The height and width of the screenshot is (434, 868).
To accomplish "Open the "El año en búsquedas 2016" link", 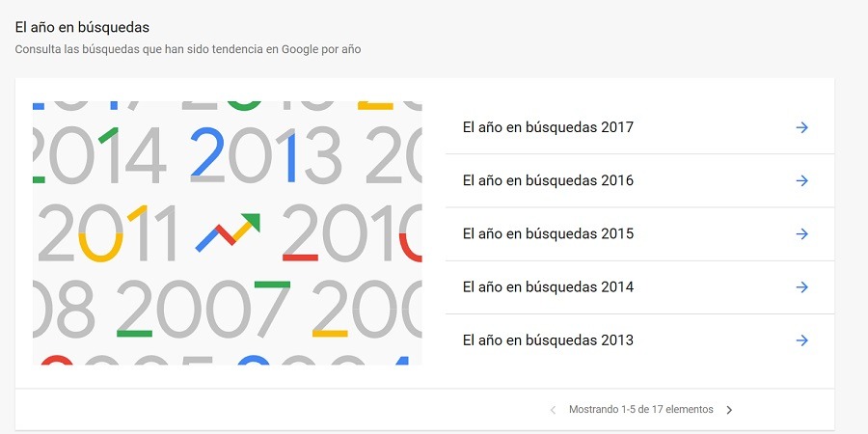I will [548, 180].
